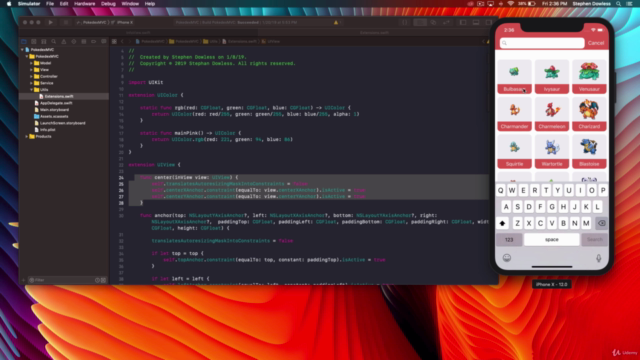The image size is (640, 360).
Task: Open the Window menu
Action: [130, 4]
